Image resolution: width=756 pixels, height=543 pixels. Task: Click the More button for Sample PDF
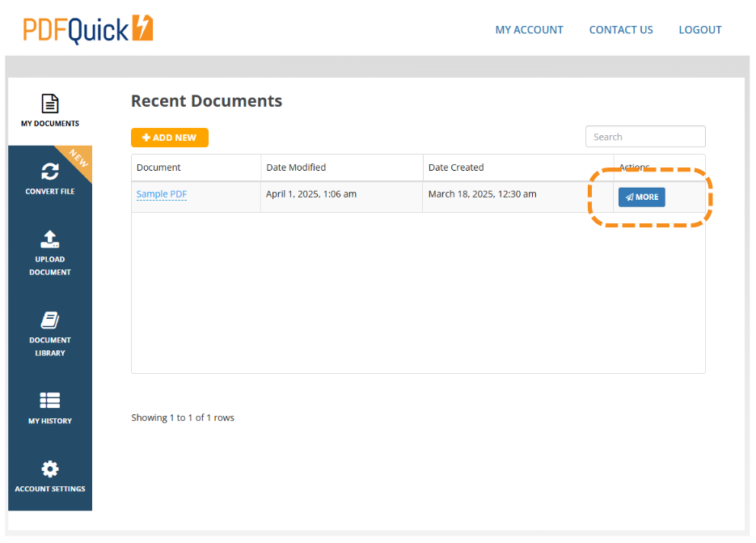[x=642, y=197]
